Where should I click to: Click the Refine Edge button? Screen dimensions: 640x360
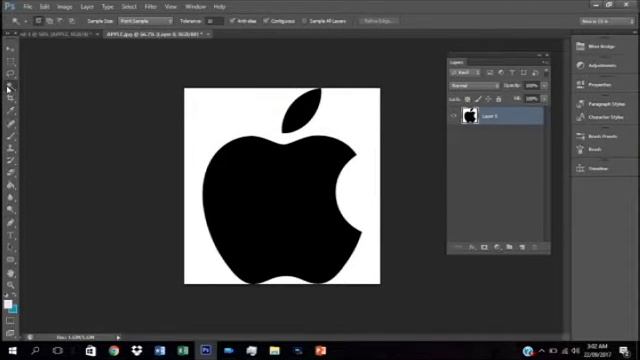coord(379,21)
